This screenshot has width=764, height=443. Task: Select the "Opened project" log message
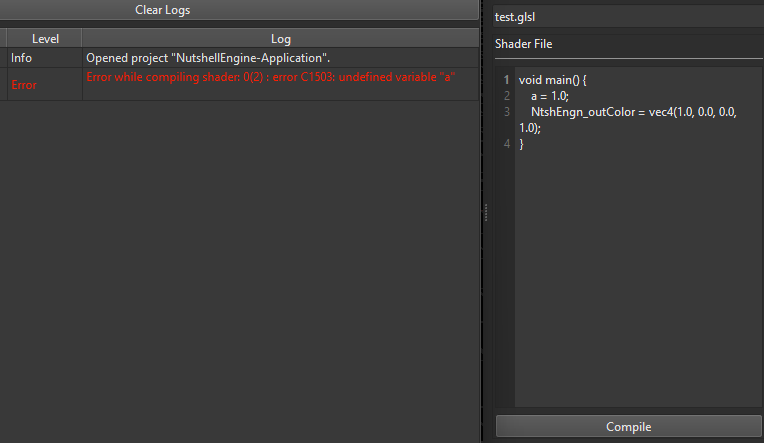[208, 58]
